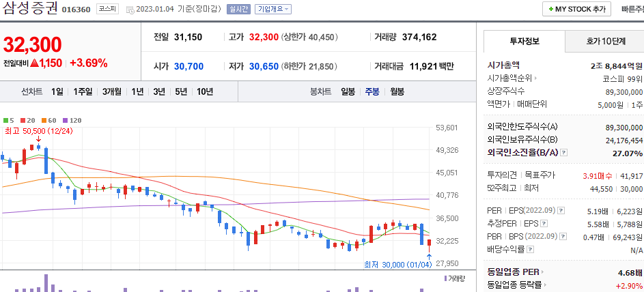This screenshot has width=644, height=292.
Task: Select the 일봉 daily candle chart
Action: (x=348, y=92)
